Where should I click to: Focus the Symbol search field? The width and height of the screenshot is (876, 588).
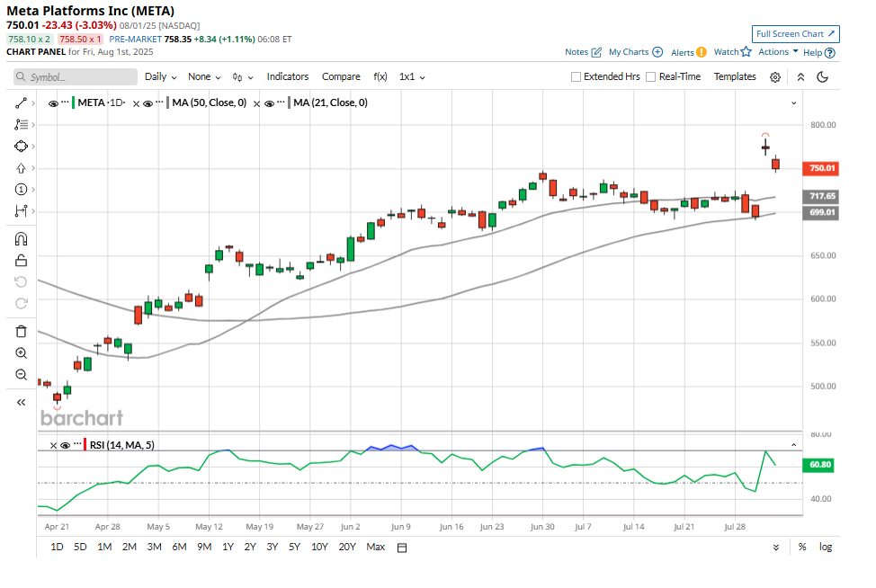pyautogui.click(x=76, y=77)
